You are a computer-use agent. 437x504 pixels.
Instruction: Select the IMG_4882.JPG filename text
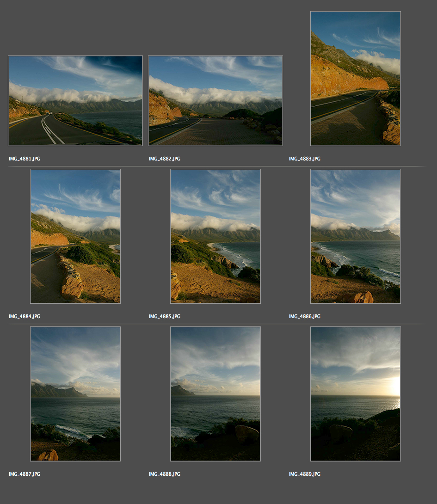click(165, 159)
